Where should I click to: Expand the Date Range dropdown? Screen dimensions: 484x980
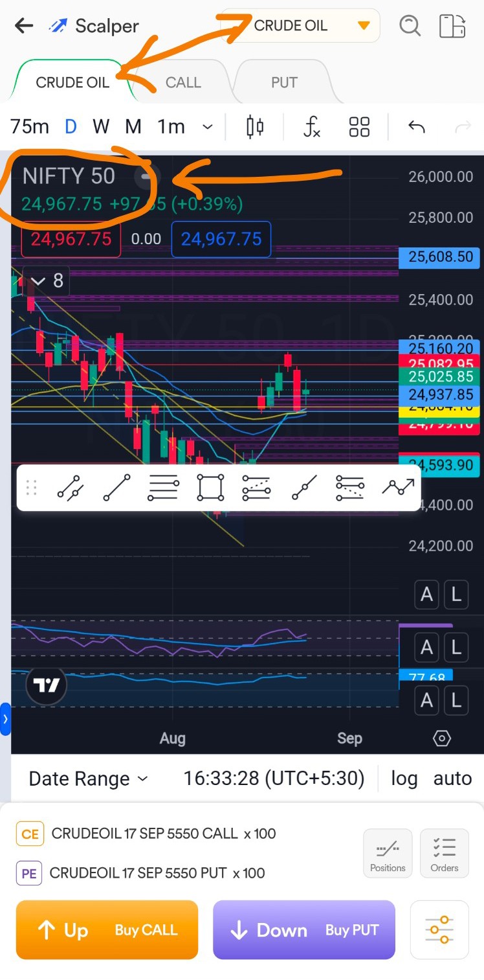click(88, 779)
